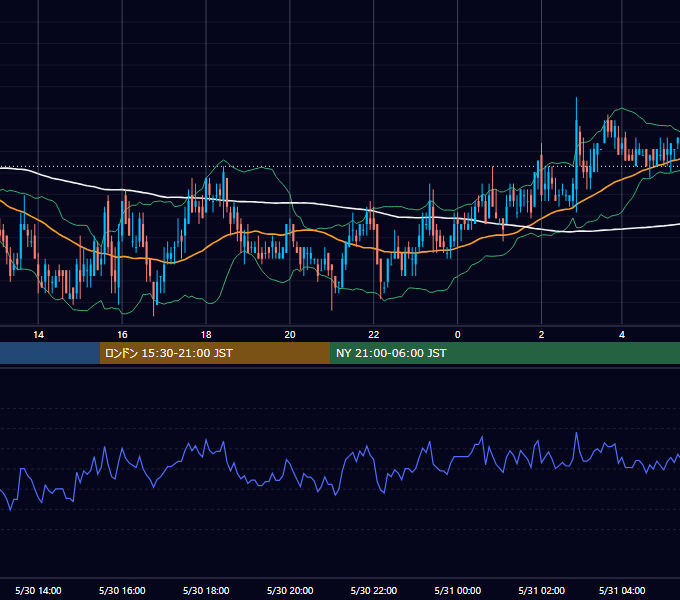Screen dimensions: 680x600
Task: Click the ロンドン 15:30-21:00 JST session bar
Action: click(x=215, y=353)
